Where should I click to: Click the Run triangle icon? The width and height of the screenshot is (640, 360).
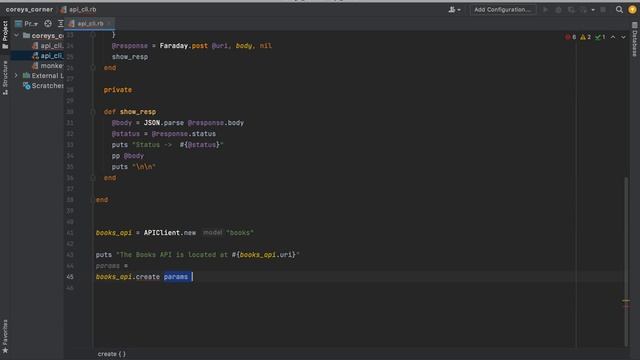click(x=545, y=9)
